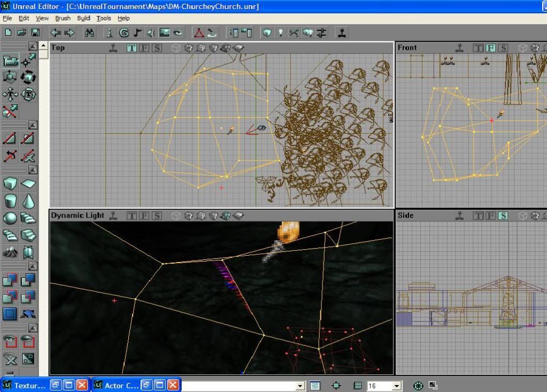The width and height of the screenshot is (547, 392).
Task: Open the Texture browser picture icon
Action: coord(164,33)
